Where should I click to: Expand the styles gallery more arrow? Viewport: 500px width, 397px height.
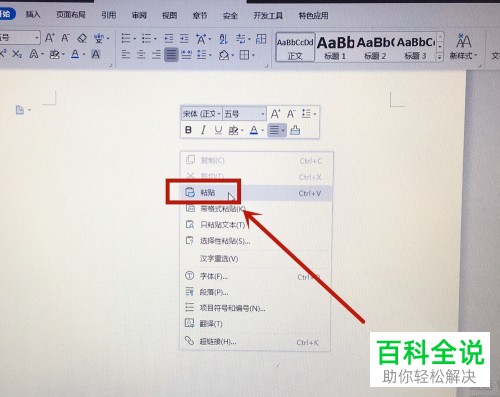coord(440,57)
